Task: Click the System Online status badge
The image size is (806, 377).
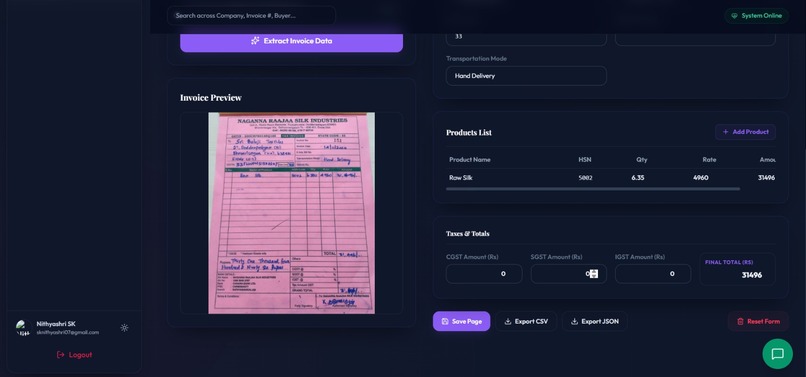Action: coord(757,15)
